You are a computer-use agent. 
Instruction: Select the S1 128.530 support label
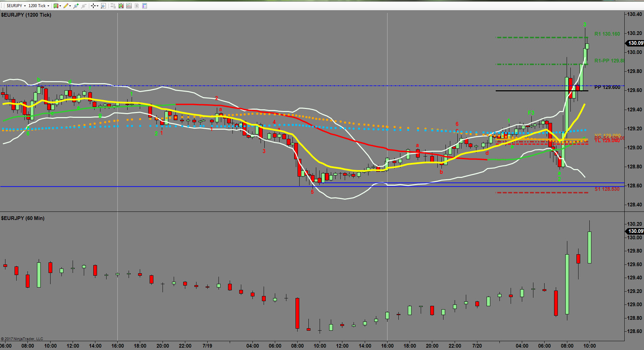coord(607,189)
